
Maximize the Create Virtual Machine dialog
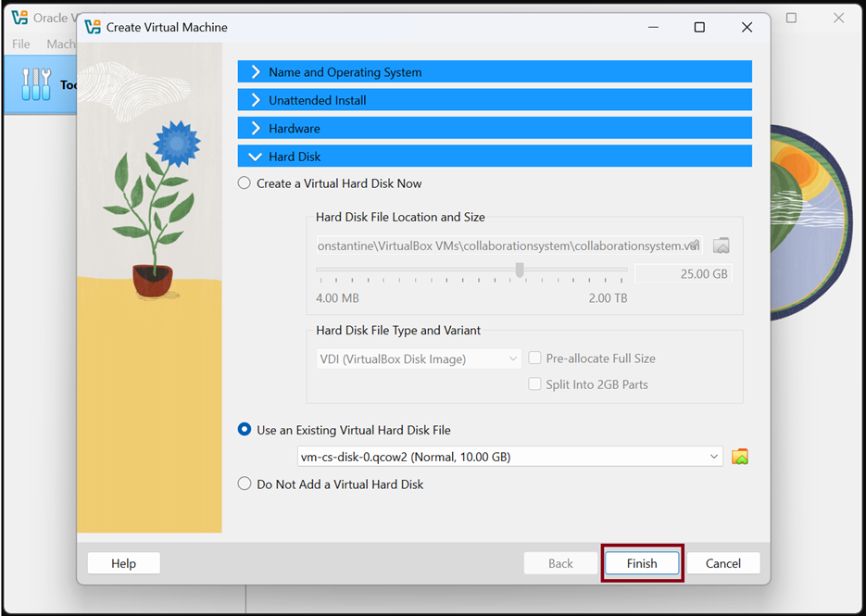pyautogui.click(x=699, y=27)
